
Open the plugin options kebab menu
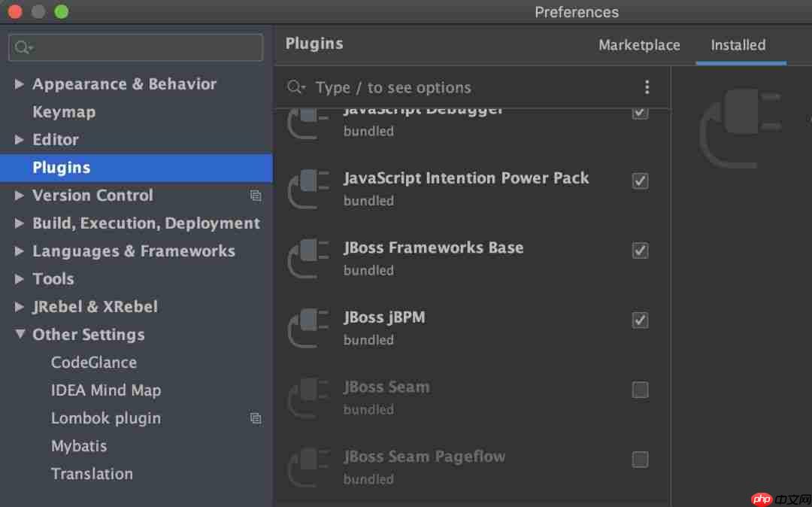pos(647,87)
